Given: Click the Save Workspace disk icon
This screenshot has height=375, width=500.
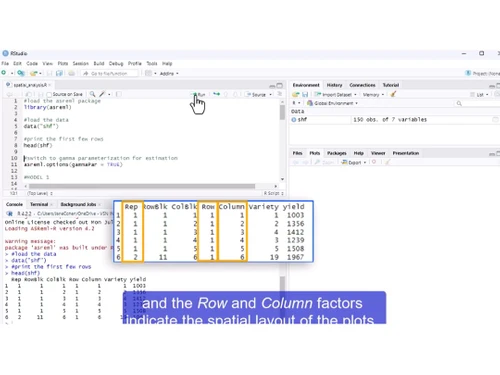Looking at the screenshot, I should pos(305,95).
